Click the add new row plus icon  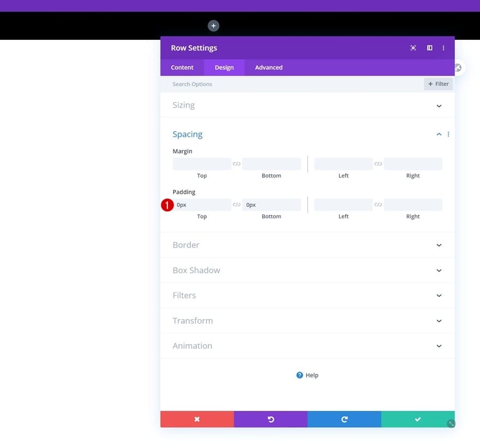(213, 26)
